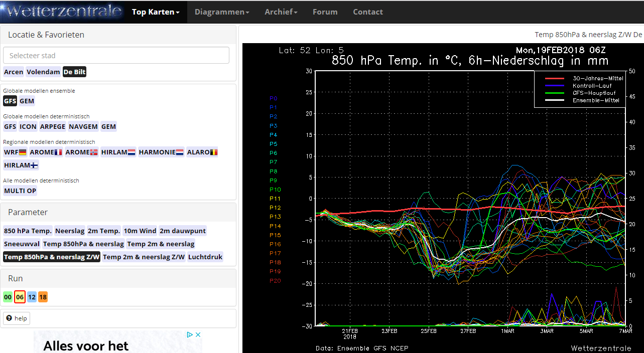Screen dimensions: 644x353
Task: Click the 30-Jahres-Mittel legend entry
Action: [x=585, y=78]
